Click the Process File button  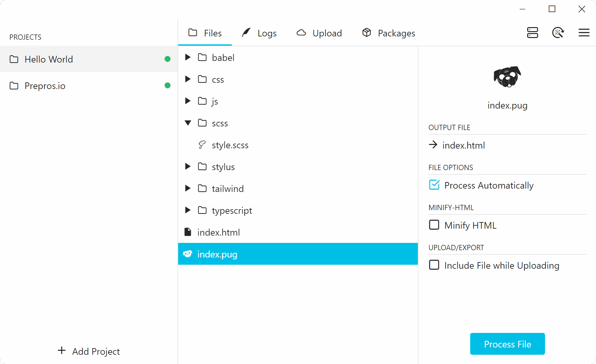(x=507, y=344)
